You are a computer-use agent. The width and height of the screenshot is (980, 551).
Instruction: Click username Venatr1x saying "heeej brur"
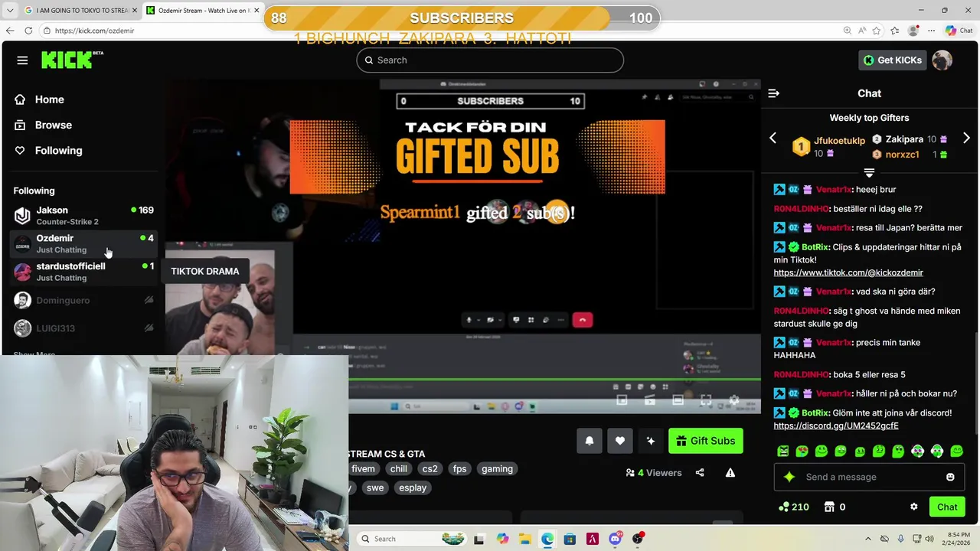(x=834, y=190)
